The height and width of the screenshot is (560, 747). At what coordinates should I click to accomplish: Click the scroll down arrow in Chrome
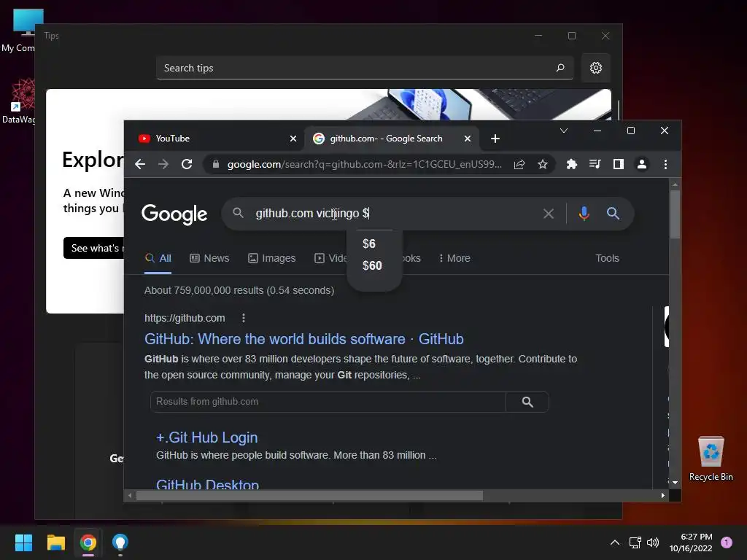(675, 483)
